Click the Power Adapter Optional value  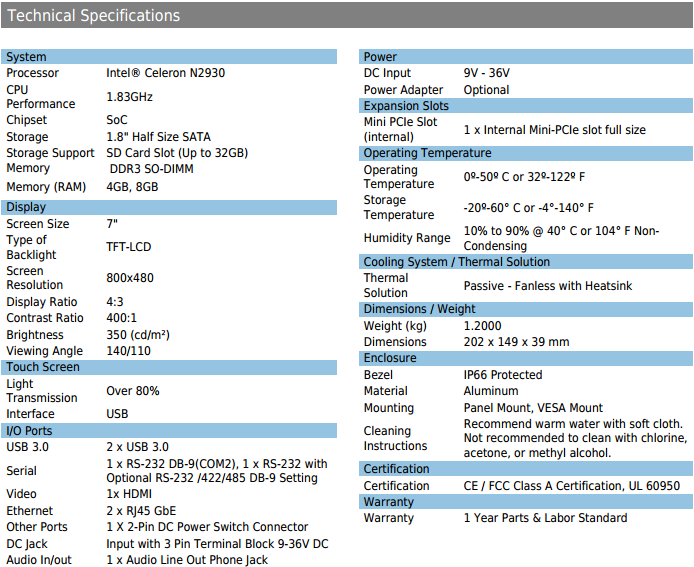(x=486, y=90)
